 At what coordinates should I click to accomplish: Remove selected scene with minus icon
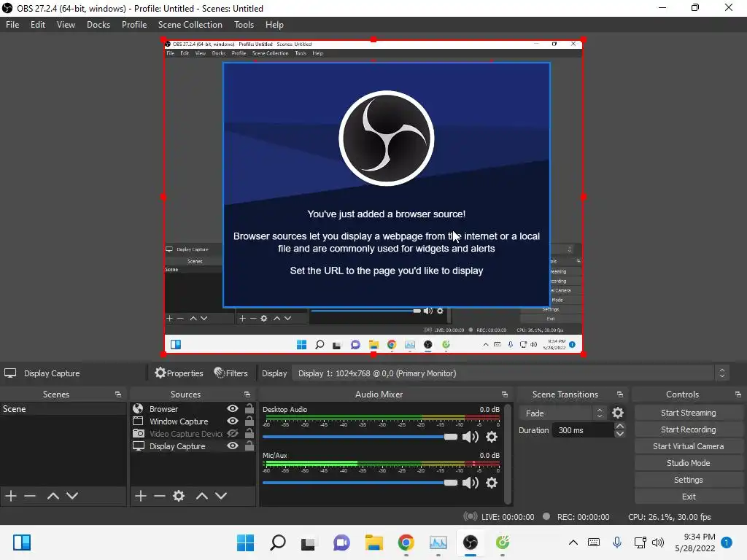[x=30, y=496]
